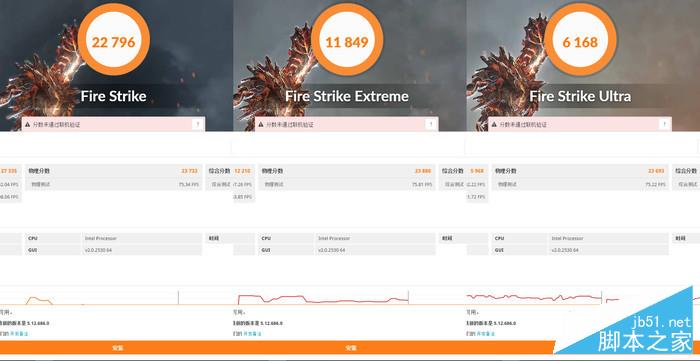Click the orange 安装 button under Fire Strike Extreme
The width and height of the screenshot is (700, 361).
tap(350, 348)
